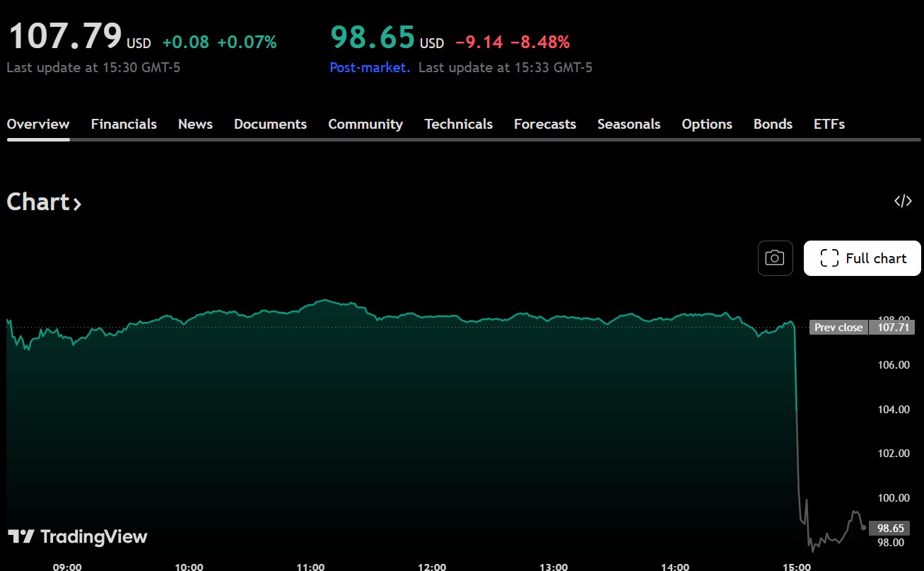Open the Full chart button
Screen dimensions: 924x571
tap(862, 258)
